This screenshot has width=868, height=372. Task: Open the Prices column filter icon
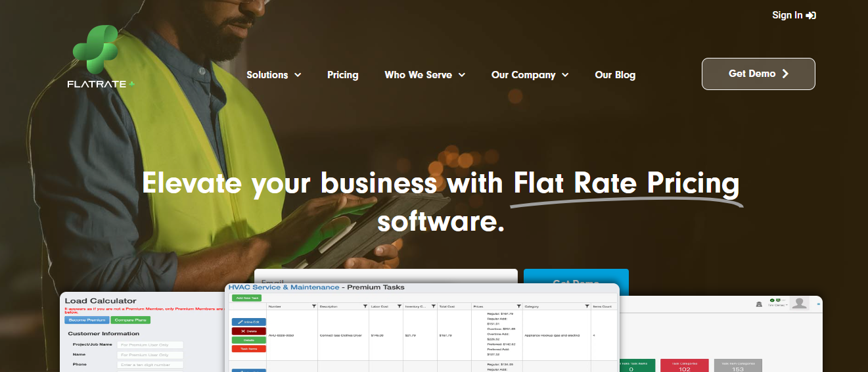(x=518, y=306)
